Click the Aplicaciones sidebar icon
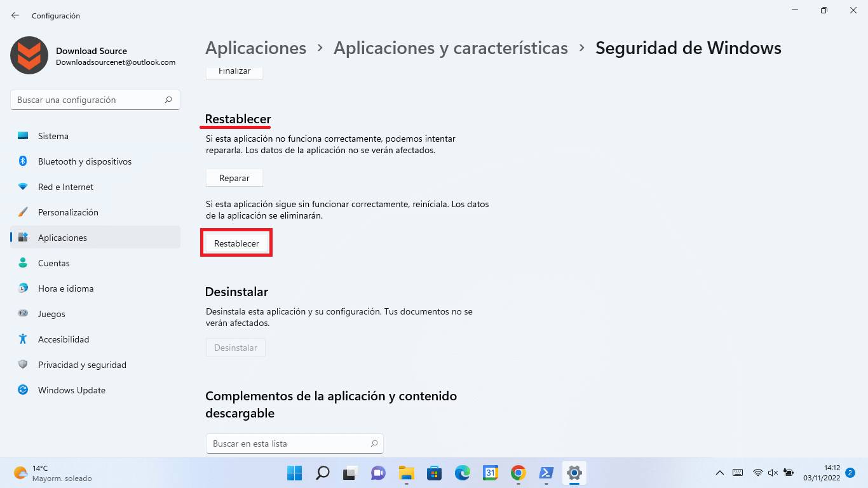The image size is (868, 488). click(x=23, y=238)
